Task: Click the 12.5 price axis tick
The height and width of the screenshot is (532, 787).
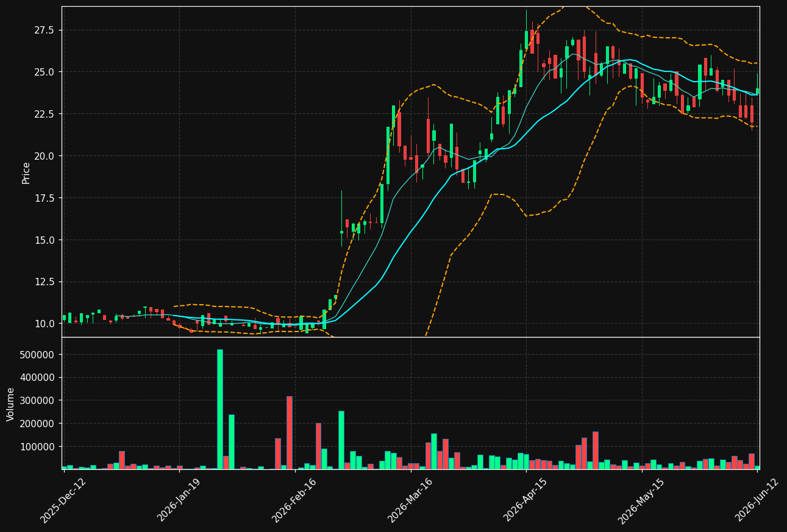Action: (46, 282)
